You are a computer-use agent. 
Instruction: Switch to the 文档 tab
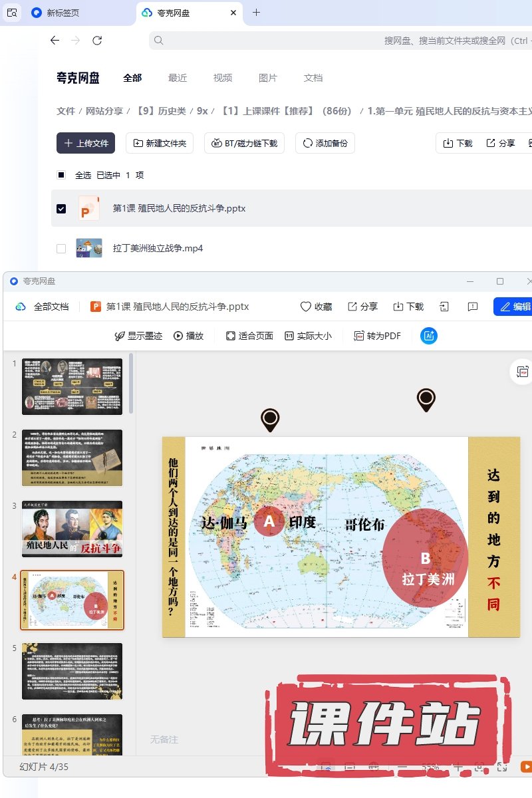(x=313, y=78)
